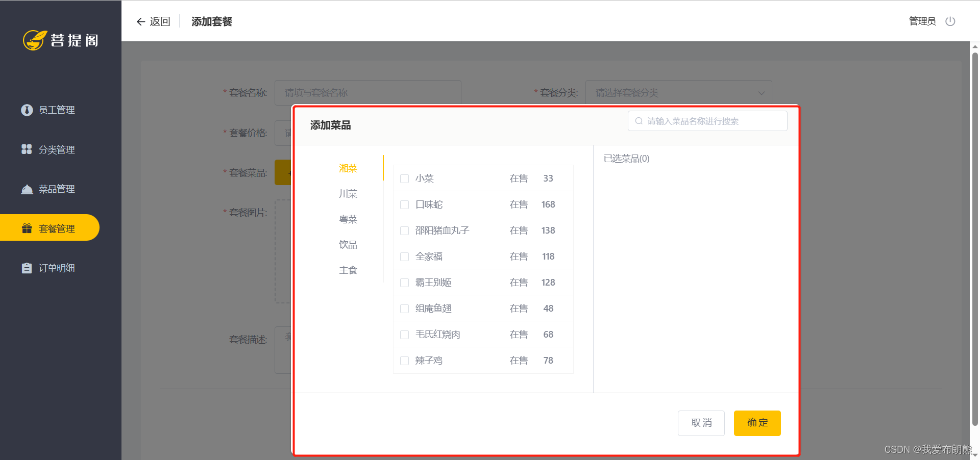This screenshot has height=460, width=980.
Task: Click the 菜品管理 dish cover icon
Action: tap(27, 189)
